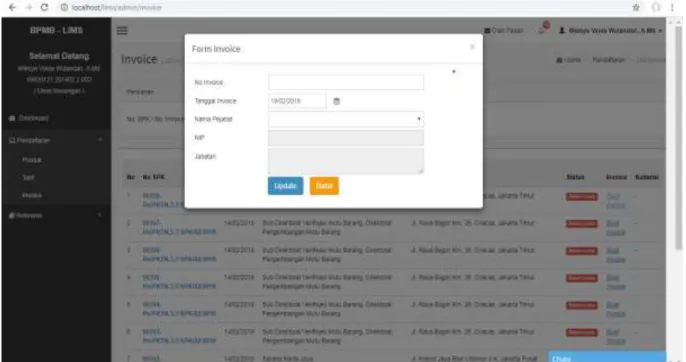Bookmark this page with the star icon
Image resolution: width=686 pixels, height=362 pixels.
coord(636,7)
